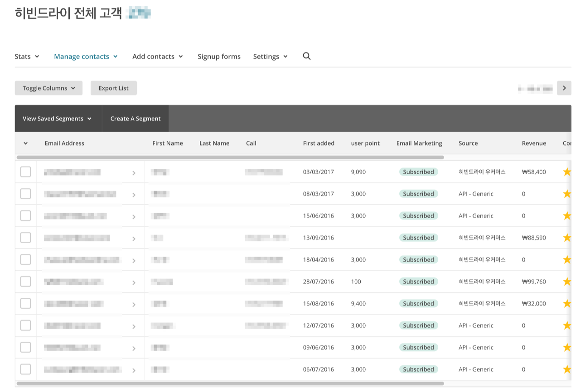Screen dimensions: 580x392
Task: Click the horizontal scrollbar at table bottom
Action: (230, 383)
